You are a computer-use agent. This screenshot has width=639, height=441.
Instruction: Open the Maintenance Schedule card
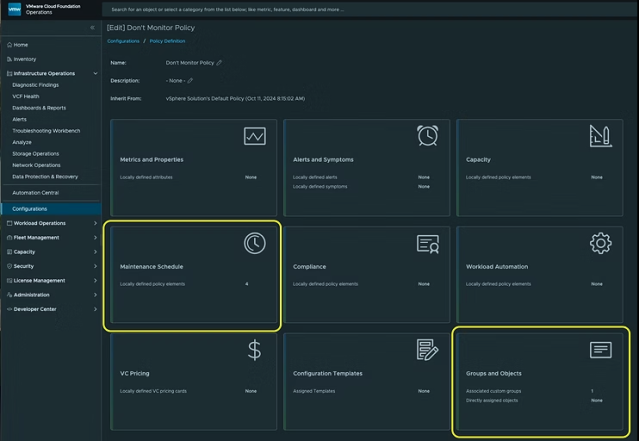point(194,275)
